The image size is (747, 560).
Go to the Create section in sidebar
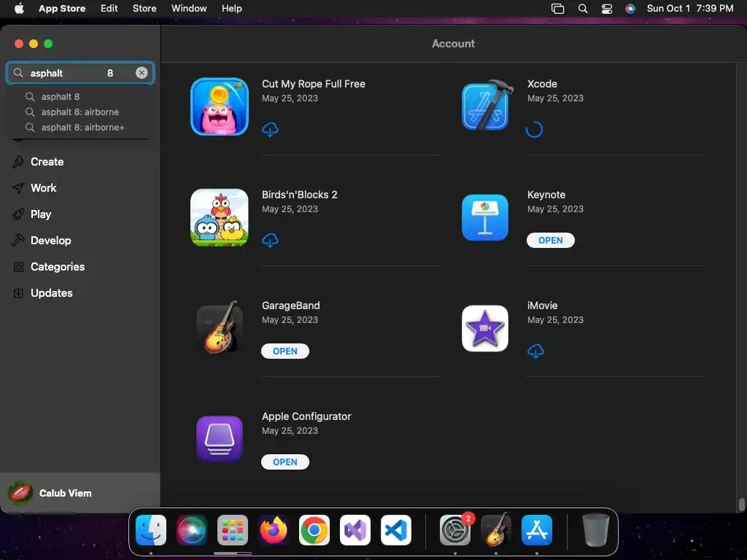click(47, 162)
